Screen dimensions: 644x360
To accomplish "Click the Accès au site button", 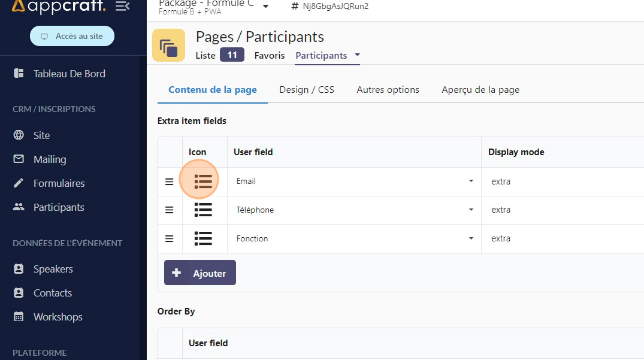I will click(x=72, y=37).
